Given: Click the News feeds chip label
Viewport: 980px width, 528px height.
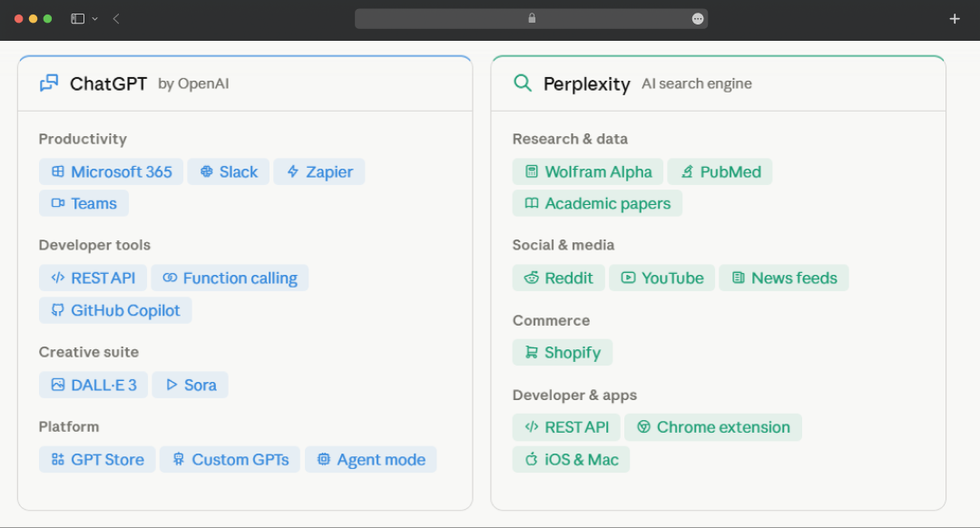Looking at the screenshot, I should coord(794,278).
